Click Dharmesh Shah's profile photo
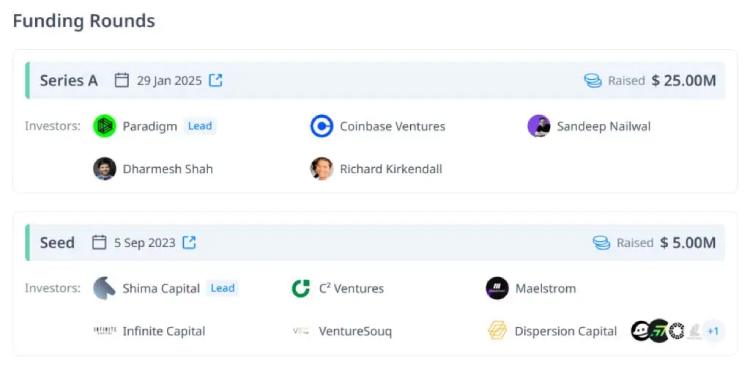Screen dimensions: 750x365 coord(104,169)
